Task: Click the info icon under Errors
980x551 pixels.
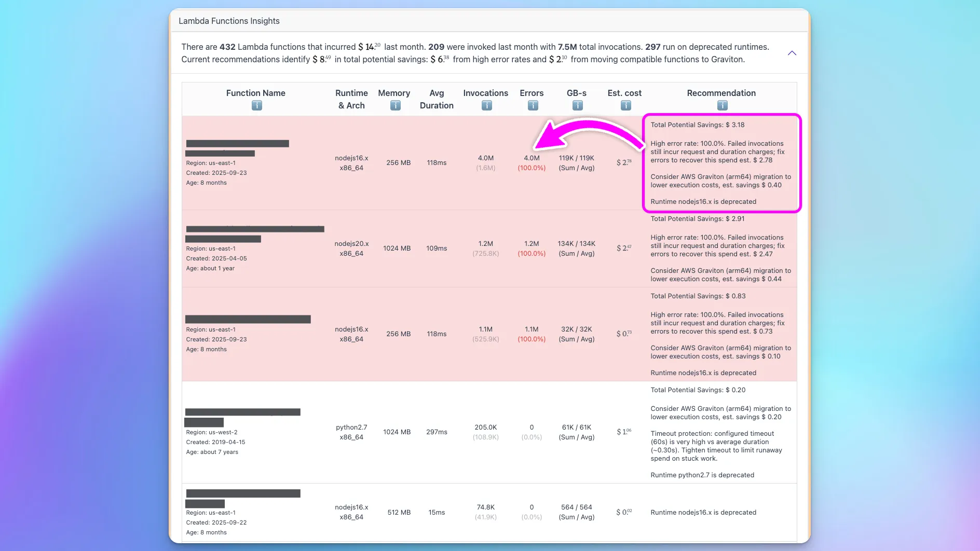Action: [x=533, y=105]
